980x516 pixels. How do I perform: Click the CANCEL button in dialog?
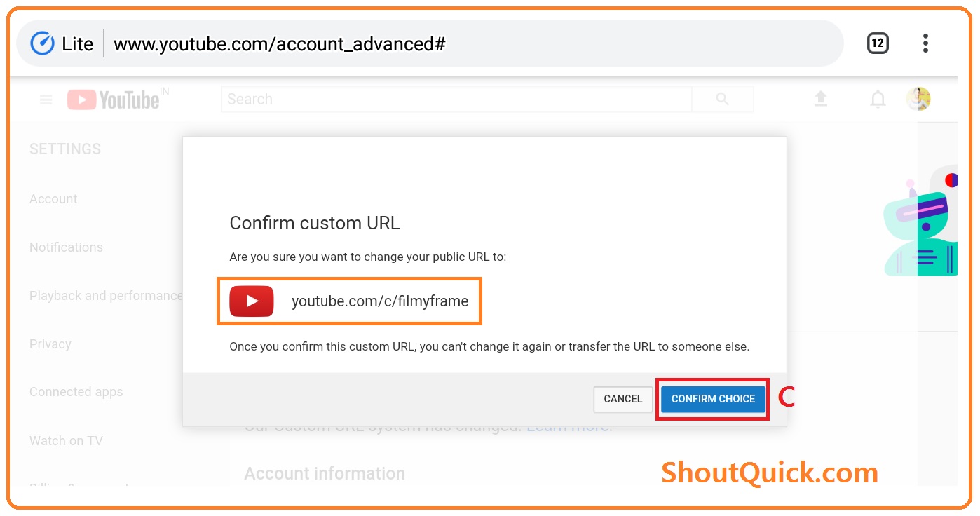[623, 399]
